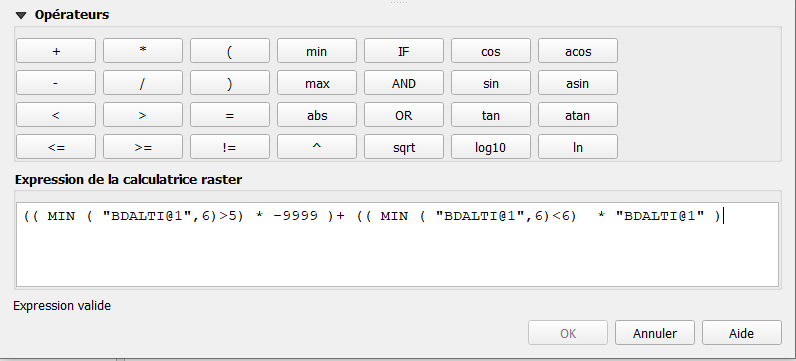Screen dimensions: 796x361
Task: Insert the log10 function
Action: 491,147
